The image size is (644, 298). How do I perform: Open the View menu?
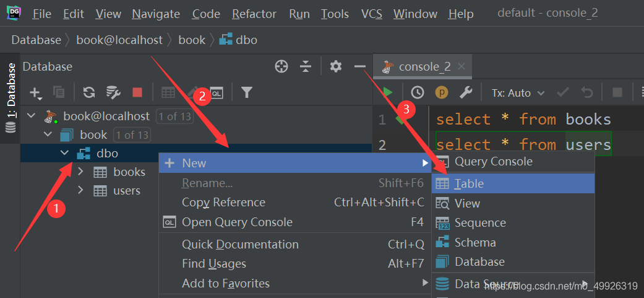[x=108, y=14]
